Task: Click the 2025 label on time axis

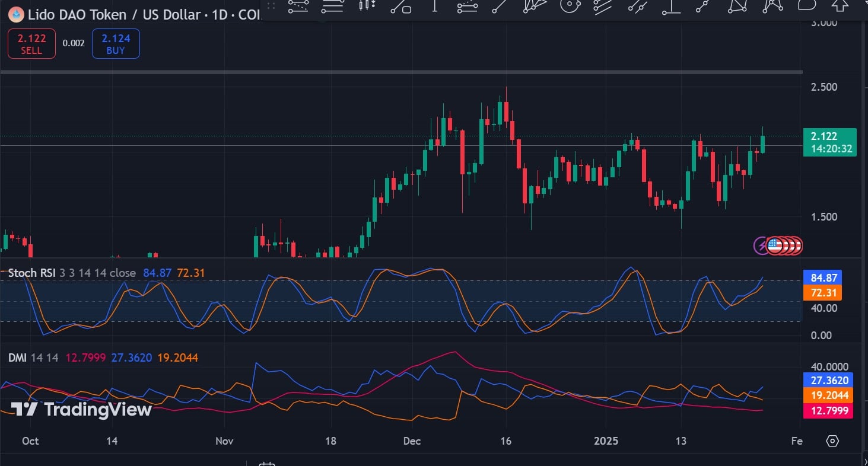Action: click(x=606, y=441)
